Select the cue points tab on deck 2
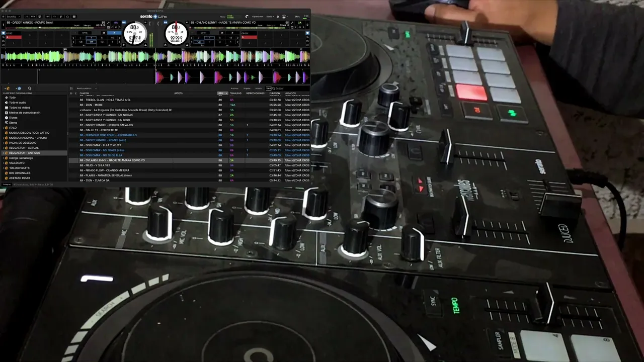 307,33
